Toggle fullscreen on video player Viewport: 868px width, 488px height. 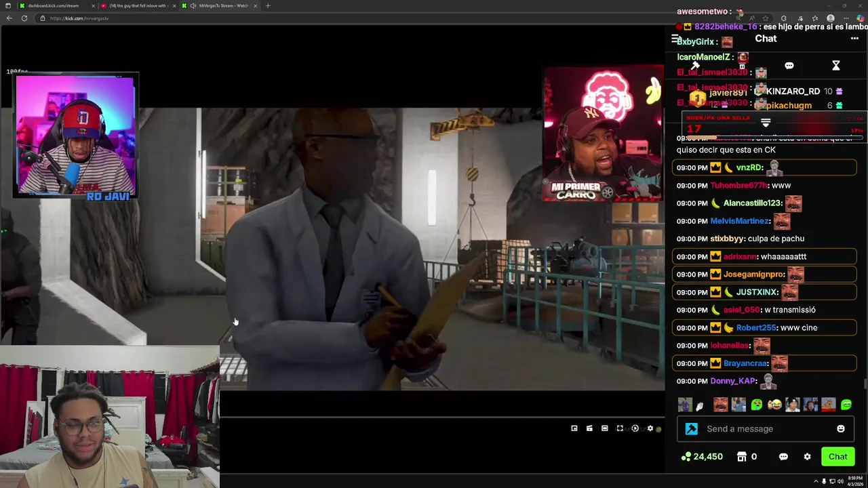coord(620,428)
